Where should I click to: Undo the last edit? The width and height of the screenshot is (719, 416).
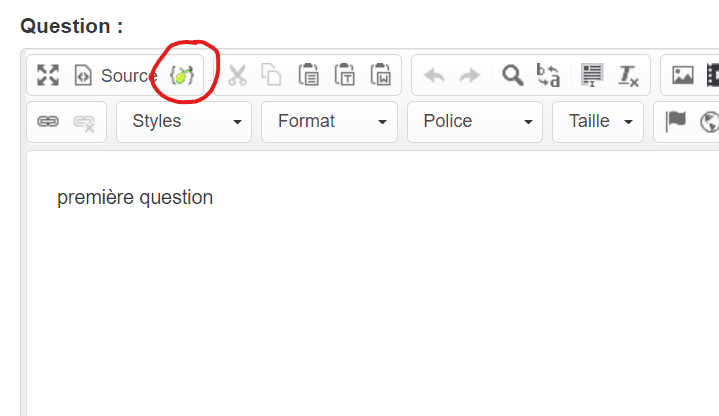coord(434,75)
